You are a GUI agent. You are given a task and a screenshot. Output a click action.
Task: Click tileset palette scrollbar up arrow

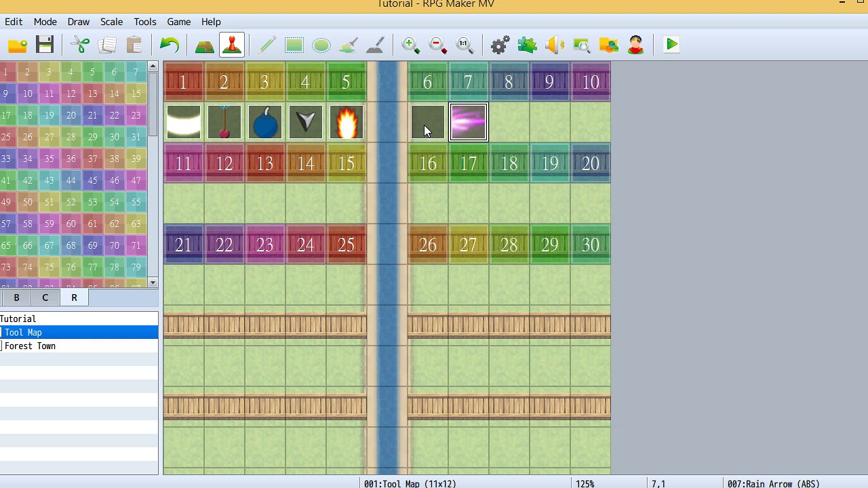pos(153,66)
